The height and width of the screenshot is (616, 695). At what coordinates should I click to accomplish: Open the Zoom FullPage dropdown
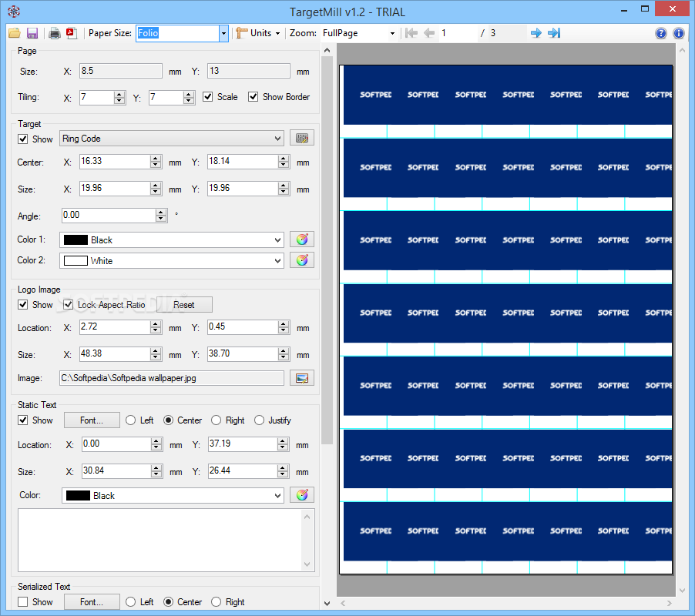[392, 33]
